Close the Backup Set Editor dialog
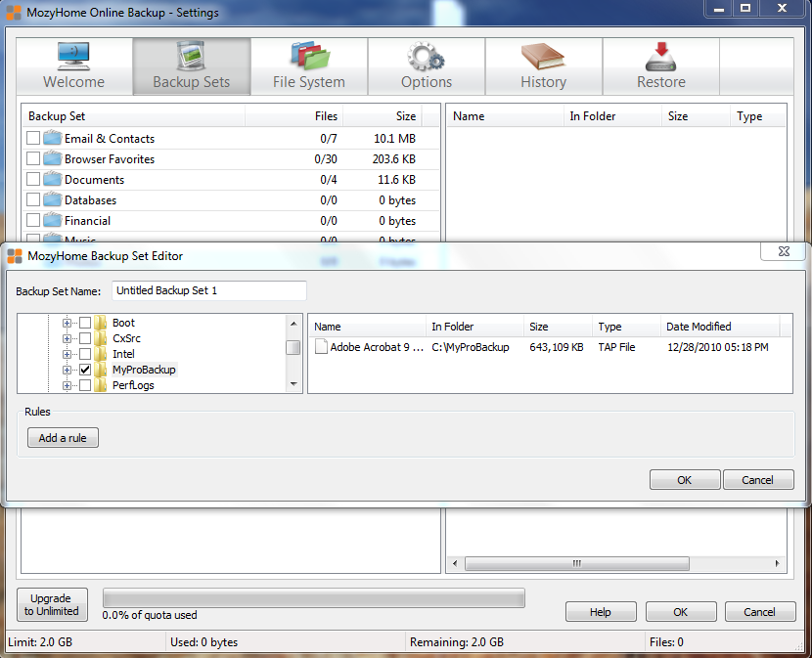The image size is (812, 658). (x=784, y=251)
